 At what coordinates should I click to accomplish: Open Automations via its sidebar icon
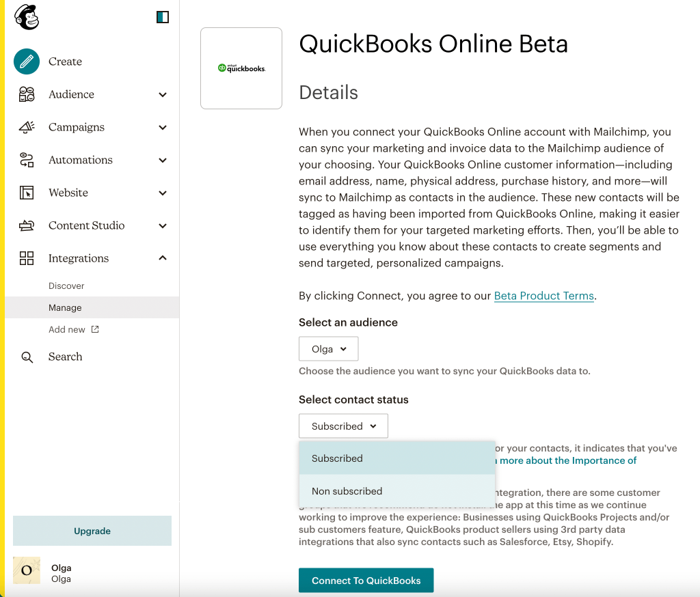(27, 160)
